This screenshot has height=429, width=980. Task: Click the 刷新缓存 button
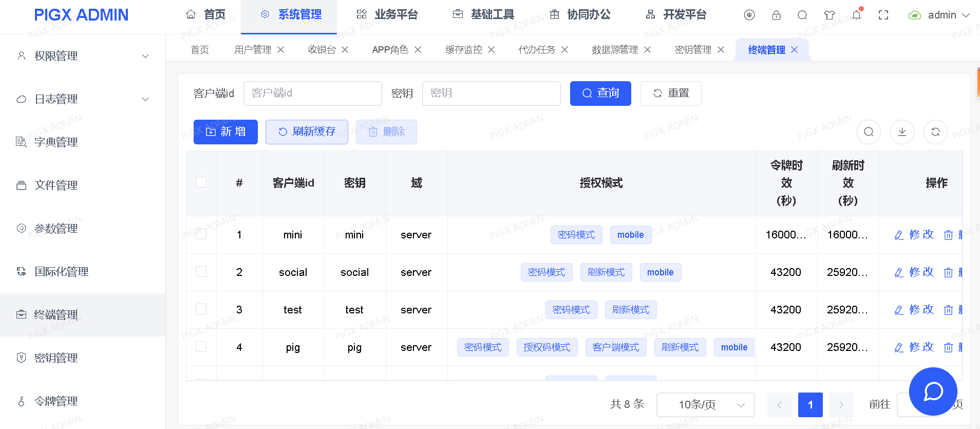point(307,132)
